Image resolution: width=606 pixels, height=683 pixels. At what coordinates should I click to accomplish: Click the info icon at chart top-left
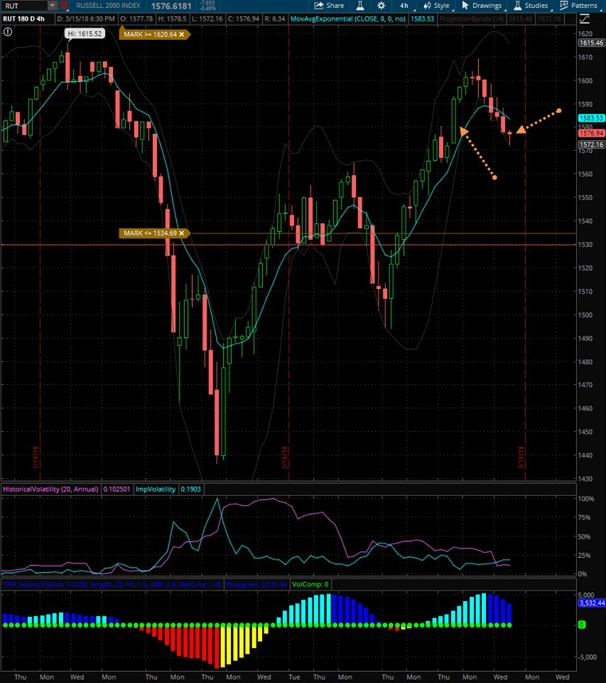tap(7, 32)
